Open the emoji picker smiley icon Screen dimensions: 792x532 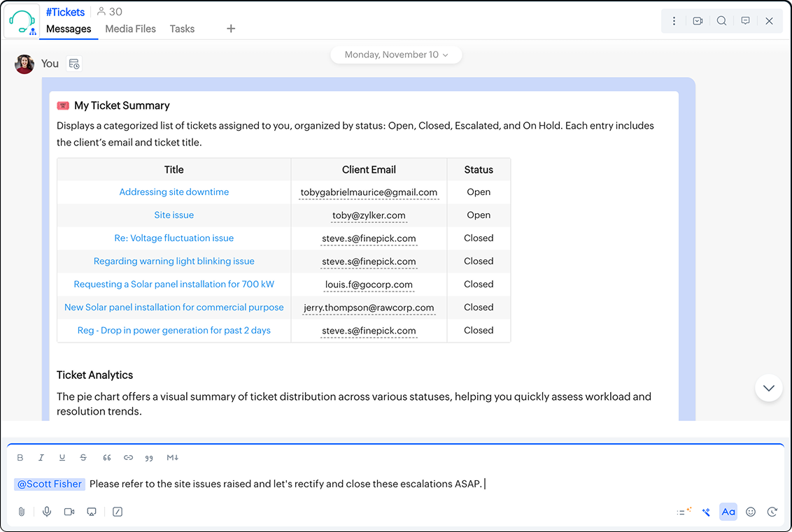pyautogui.click(x=751, y=512)
